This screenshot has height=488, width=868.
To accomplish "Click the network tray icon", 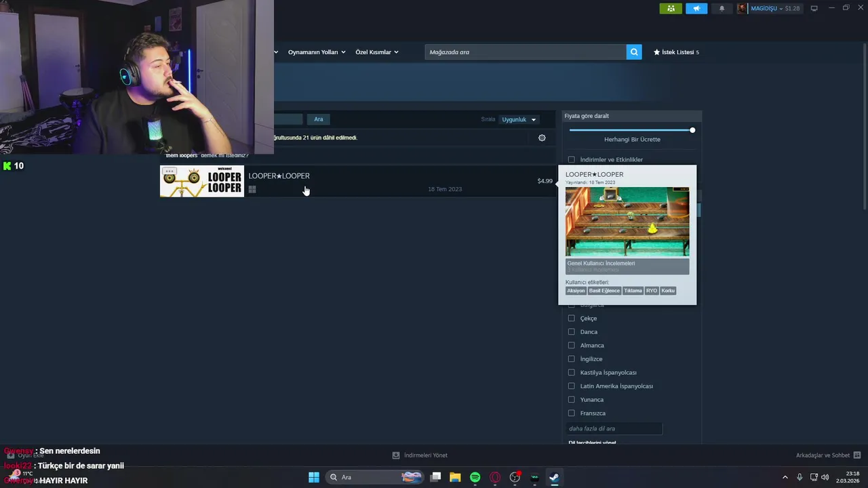I will 814,477.
